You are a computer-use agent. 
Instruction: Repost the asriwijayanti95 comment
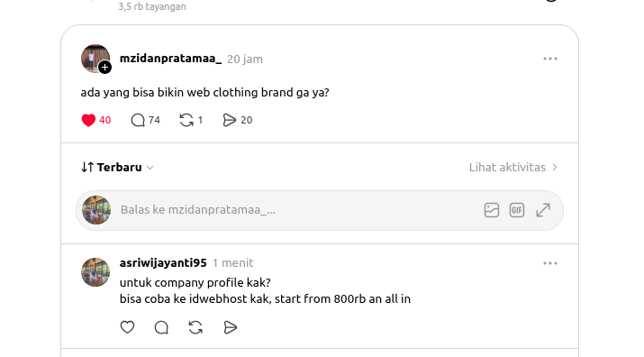195,327
